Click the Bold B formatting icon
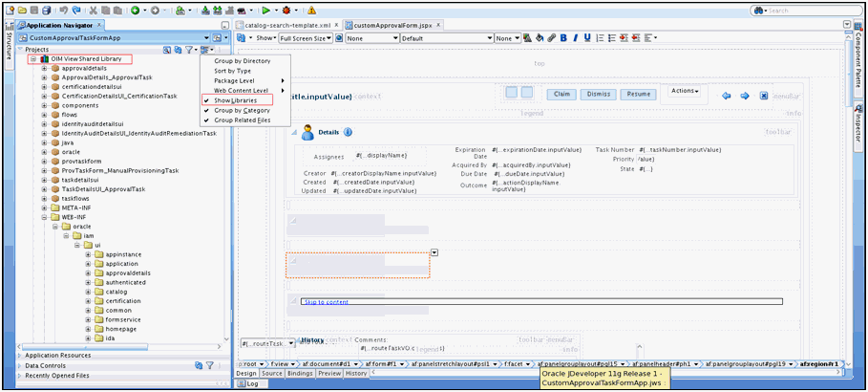Screen dimensions: 868x392 pyautogui.click(x=563, y=37)
